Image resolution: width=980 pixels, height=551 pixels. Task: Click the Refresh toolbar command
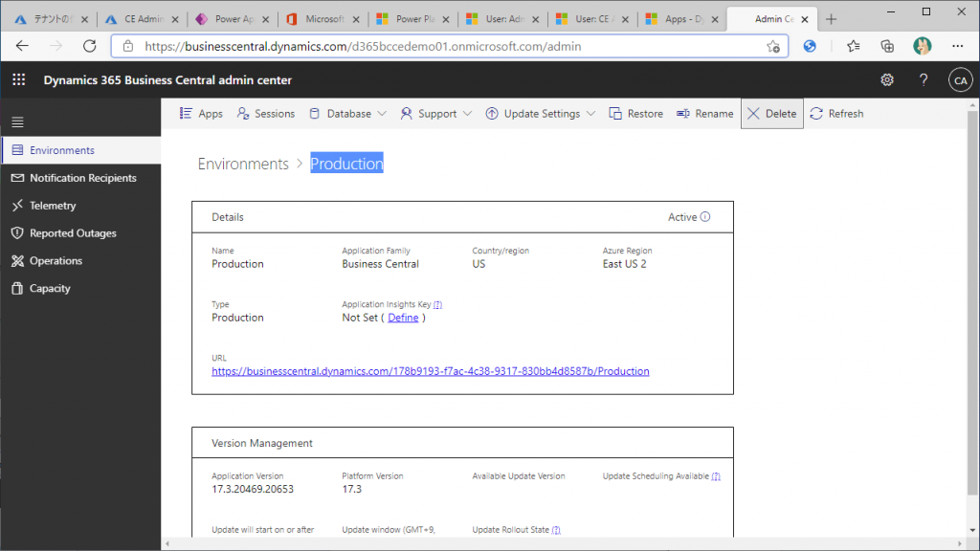[836, 114]
